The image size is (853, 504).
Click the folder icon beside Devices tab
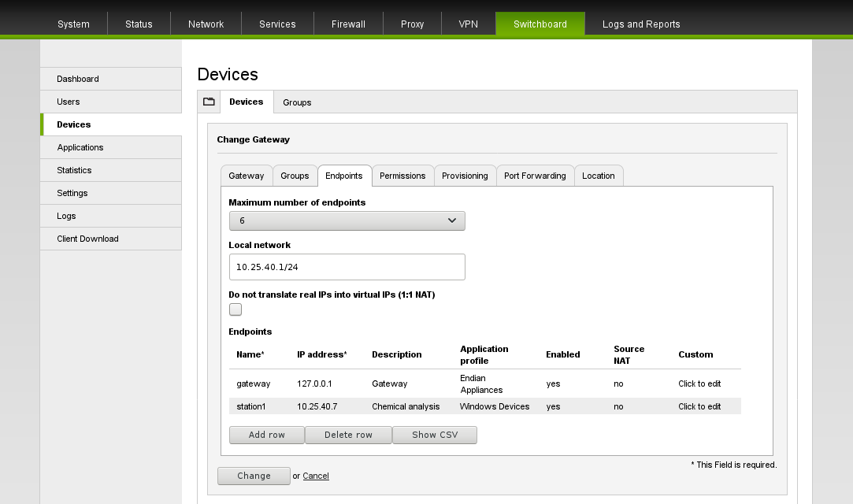pos(209,102)
